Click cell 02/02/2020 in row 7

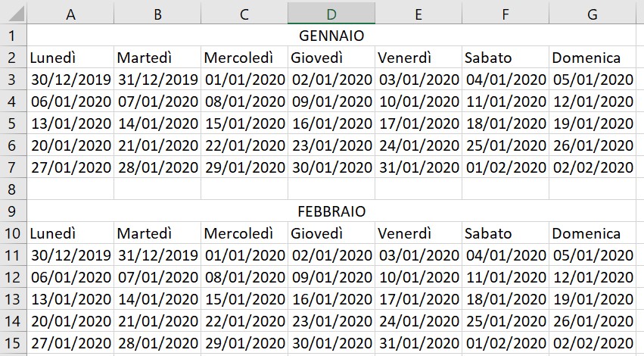pos(592,167)
